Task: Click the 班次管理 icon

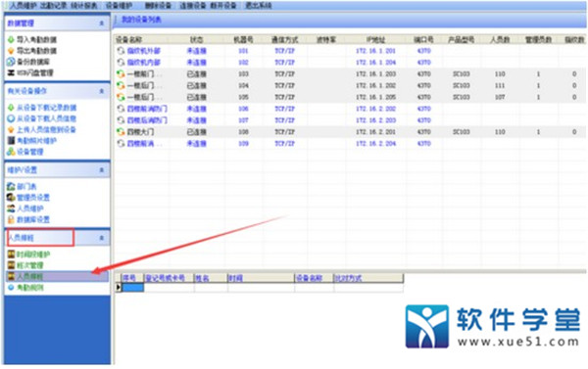Action: [11, 265]
